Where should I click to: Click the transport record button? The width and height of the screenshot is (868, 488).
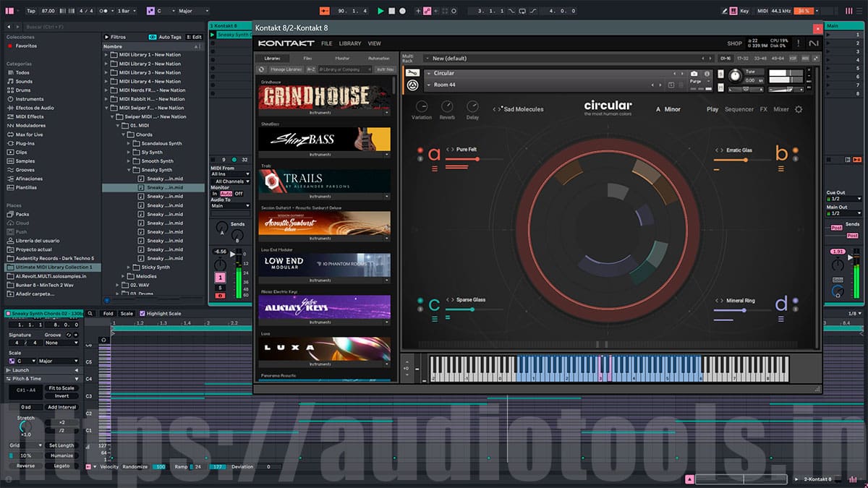point(403,11)
